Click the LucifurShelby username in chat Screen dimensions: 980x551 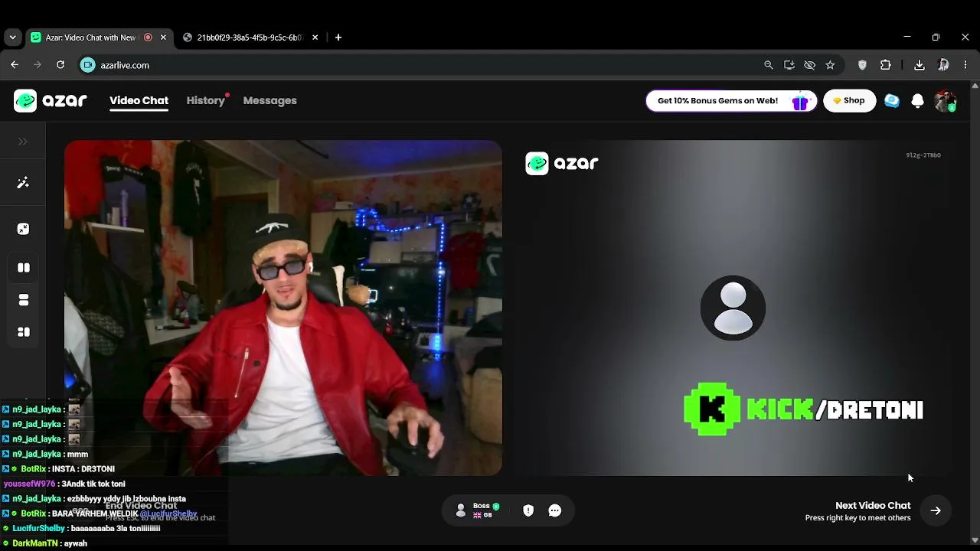pos(39,528)
